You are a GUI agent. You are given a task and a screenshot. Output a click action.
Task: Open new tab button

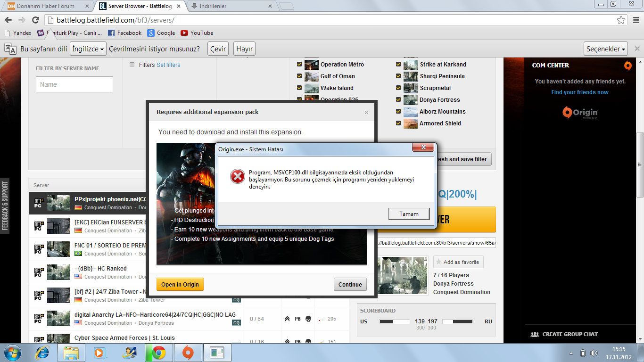tap(286, 6)
